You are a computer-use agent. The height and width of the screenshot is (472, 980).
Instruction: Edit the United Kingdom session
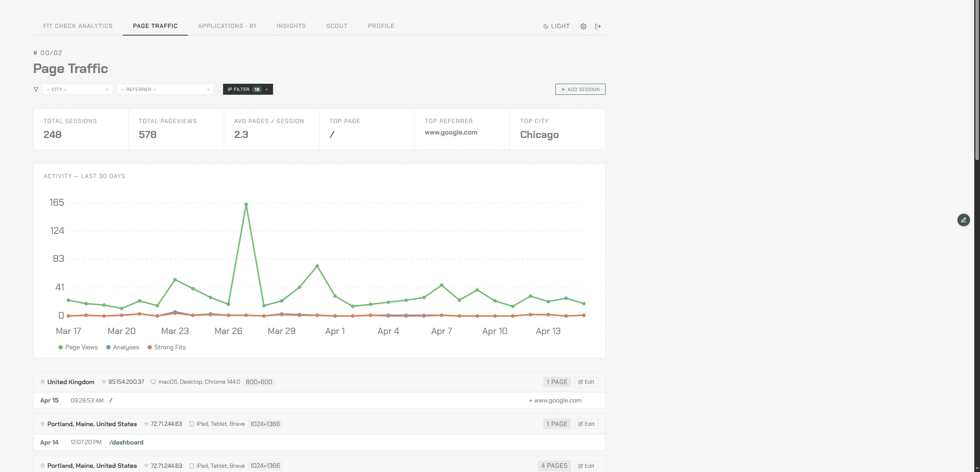(x=586, y=382)
